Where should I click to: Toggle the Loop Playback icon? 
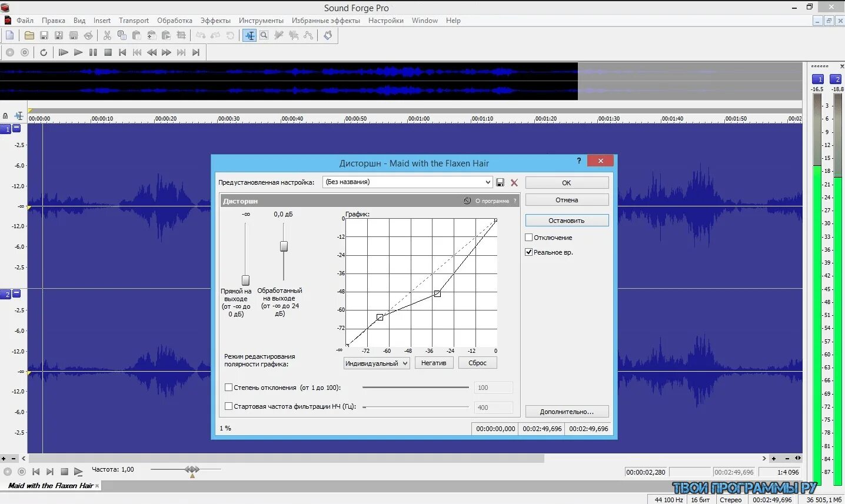(44, 52)
